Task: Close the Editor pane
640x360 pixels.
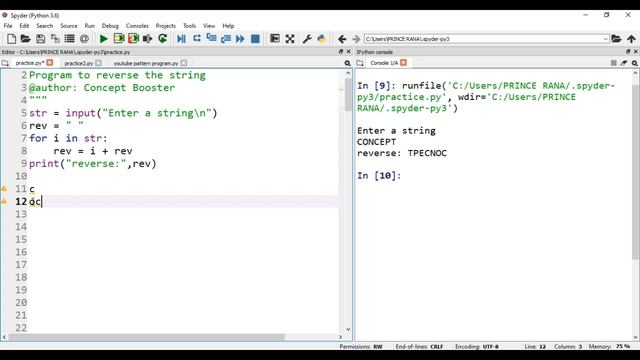Action: coord(349,52)
